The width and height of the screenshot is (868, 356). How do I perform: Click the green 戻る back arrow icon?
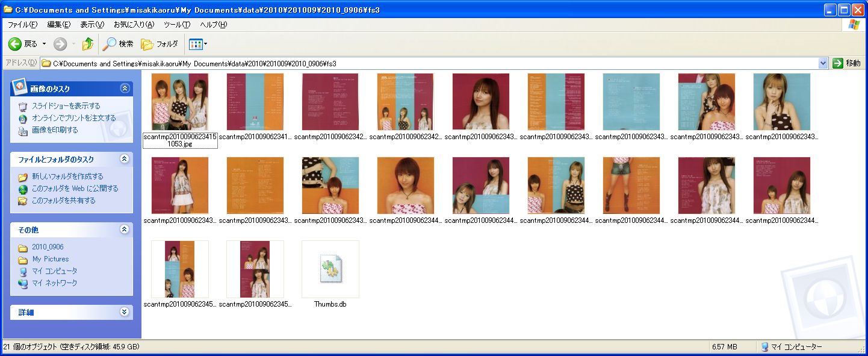coord(14,44)
